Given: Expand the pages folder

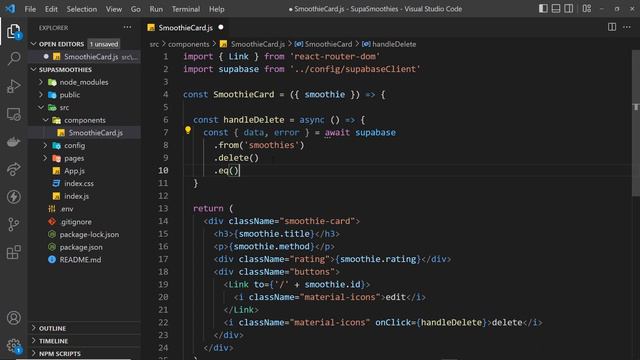Looking at the screenshot, I should point(74,158).
